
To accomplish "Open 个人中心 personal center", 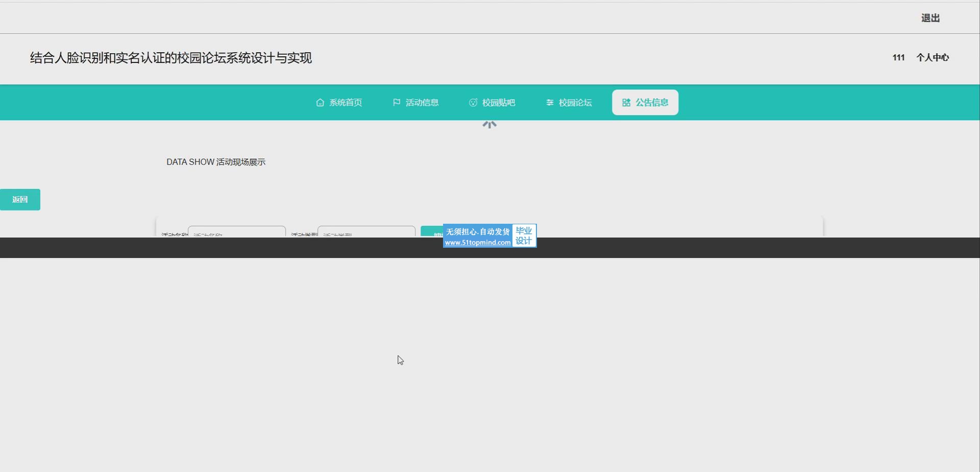I will (x=933, y=58).
